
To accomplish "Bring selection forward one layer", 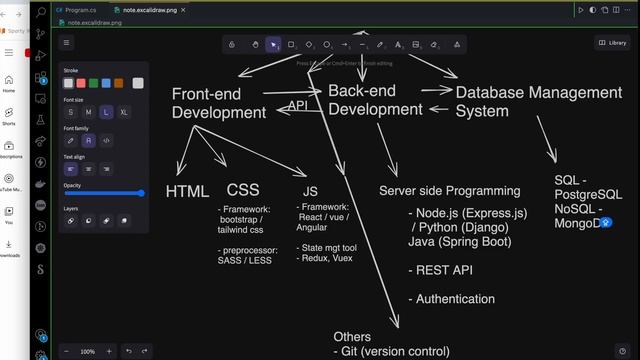I will (x=106, y=221).
